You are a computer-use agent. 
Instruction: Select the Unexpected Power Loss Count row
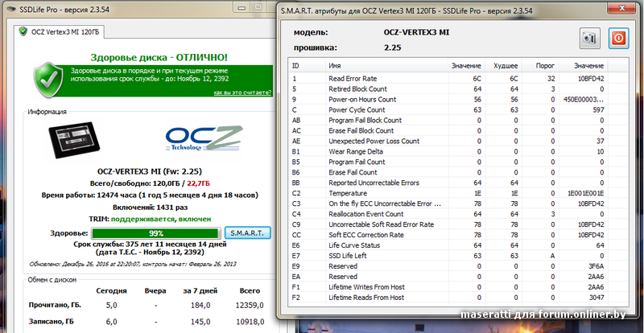[458, 141]
